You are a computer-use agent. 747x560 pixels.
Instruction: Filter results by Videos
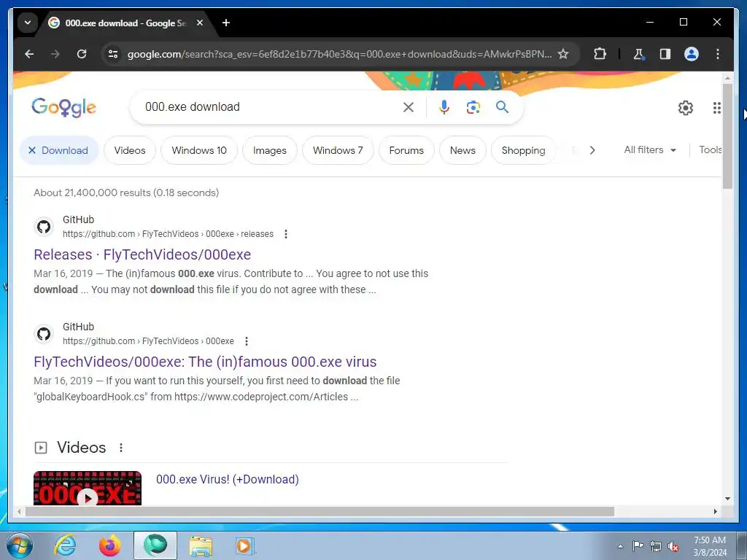(130, 150)
